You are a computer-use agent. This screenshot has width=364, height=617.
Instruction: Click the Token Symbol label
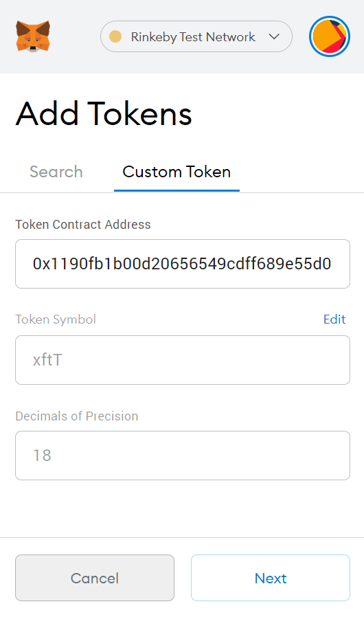(x=56, y=319)
